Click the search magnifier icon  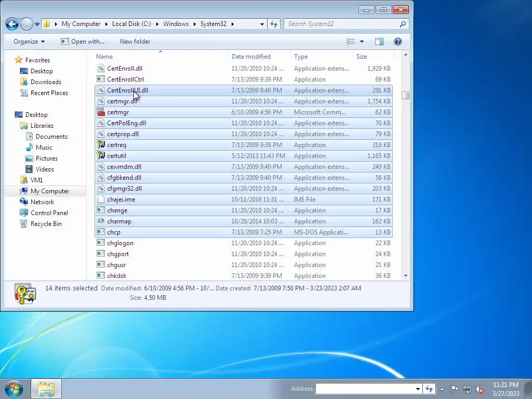tap(403, 24)
